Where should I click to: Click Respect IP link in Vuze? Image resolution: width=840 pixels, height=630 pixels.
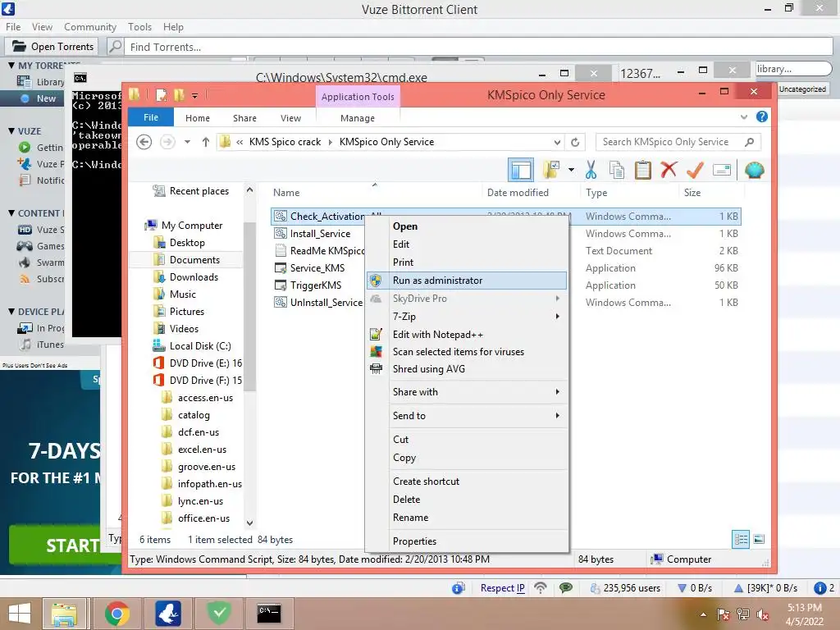[503, 588]
